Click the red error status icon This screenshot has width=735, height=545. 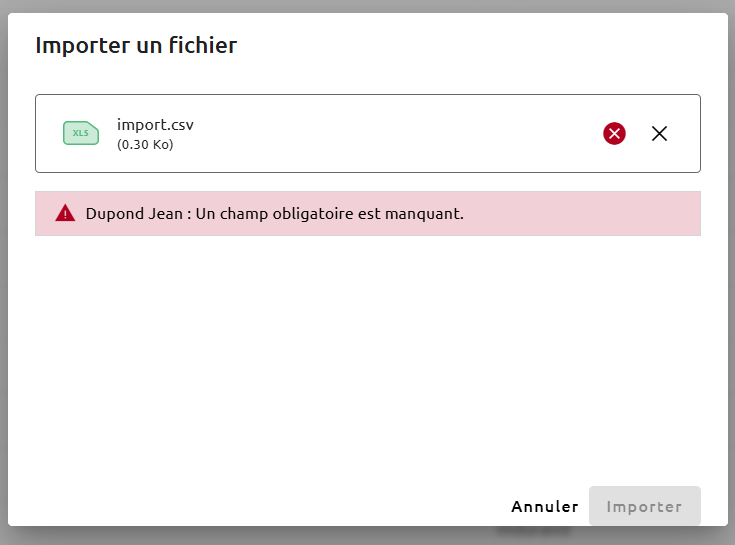point(614,134)
